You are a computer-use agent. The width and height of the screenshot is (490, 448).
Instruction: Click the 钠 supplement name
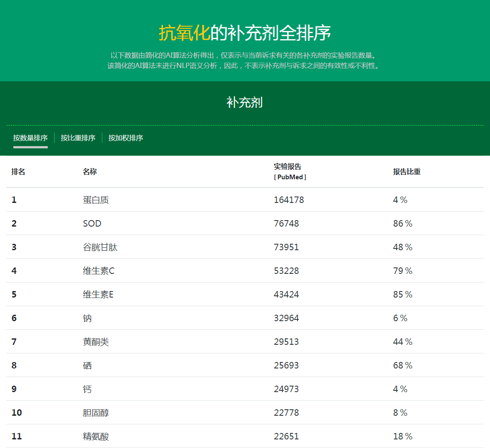[x=87, y=318]
